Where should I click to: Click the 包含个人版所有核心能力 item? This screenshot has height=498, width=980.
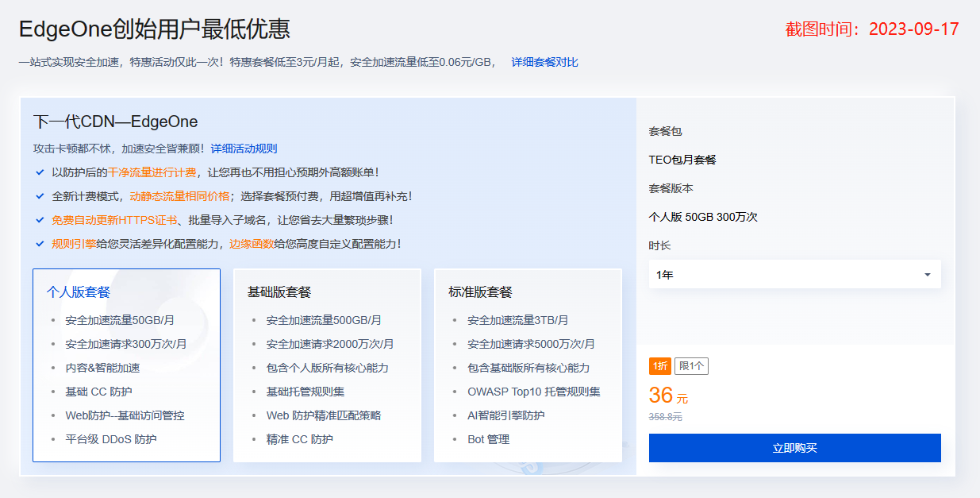tap(327, 368)
